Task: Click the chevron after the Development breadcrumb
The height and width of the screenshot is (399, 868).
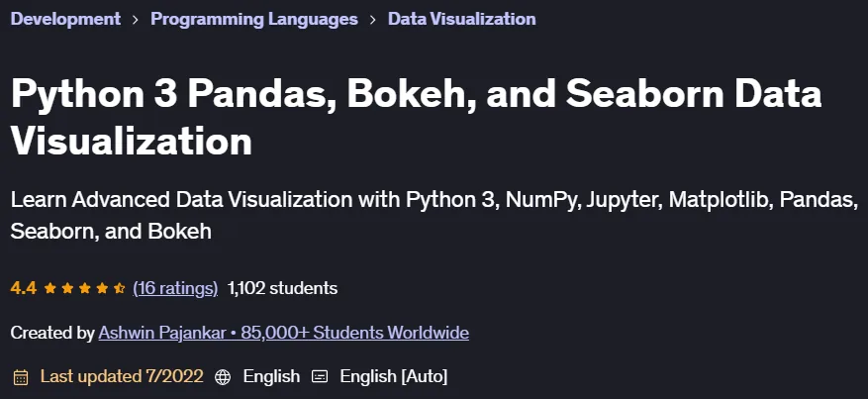Action: click(x=136, y=20)
